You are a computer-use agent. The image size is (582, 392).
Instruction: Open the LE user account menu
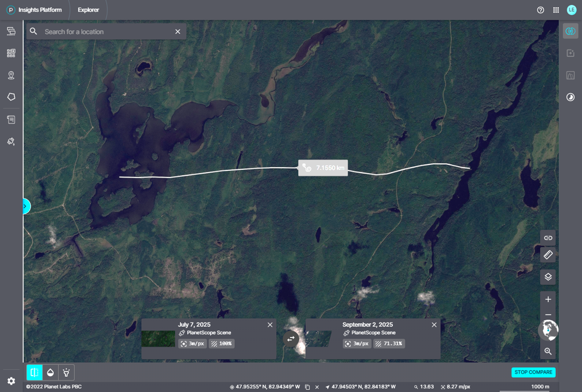(x=571, y=10)
